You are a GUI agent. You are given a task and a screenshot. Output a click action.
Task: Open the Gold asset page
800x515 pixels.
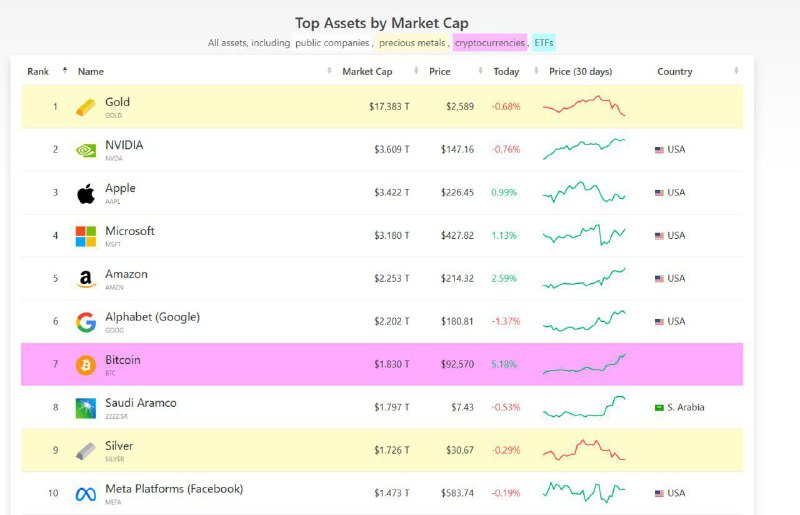(117, 102)
